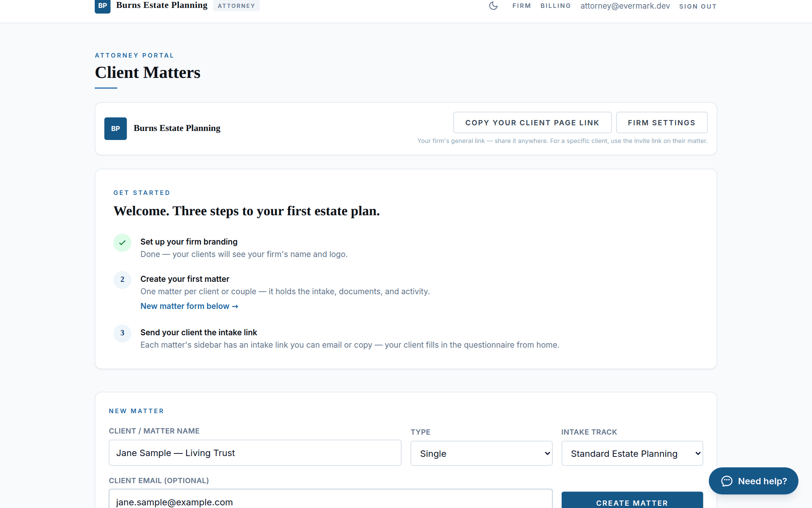Expand the Type dropdown showing Single
Screen dimensions: 812x508
tap(481, 453)
